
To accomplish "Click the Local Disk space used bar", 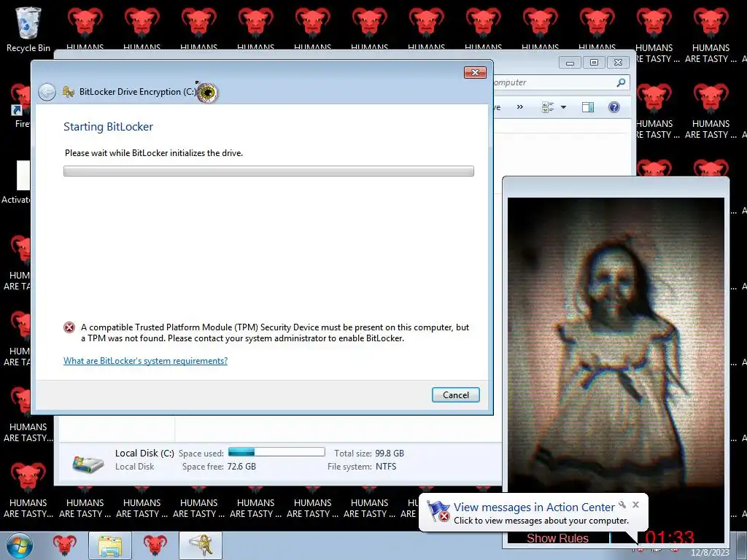I will pos(276,452).
